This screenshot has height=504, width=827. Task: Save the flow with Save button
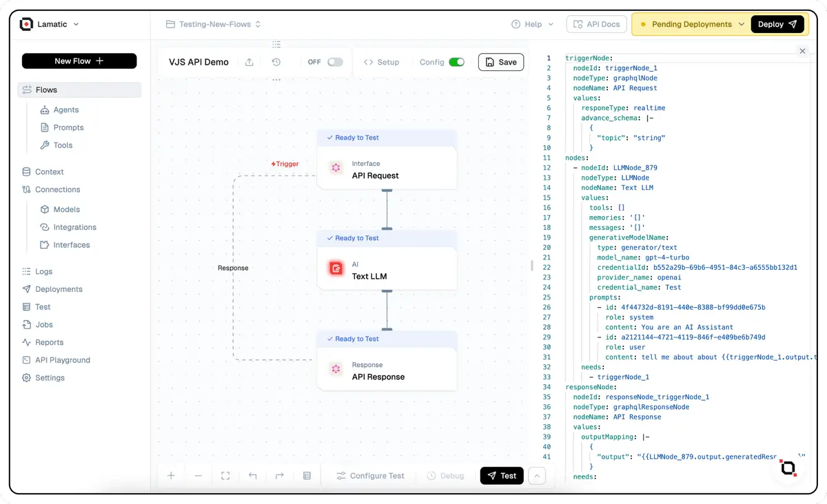(x=501, y=62)
